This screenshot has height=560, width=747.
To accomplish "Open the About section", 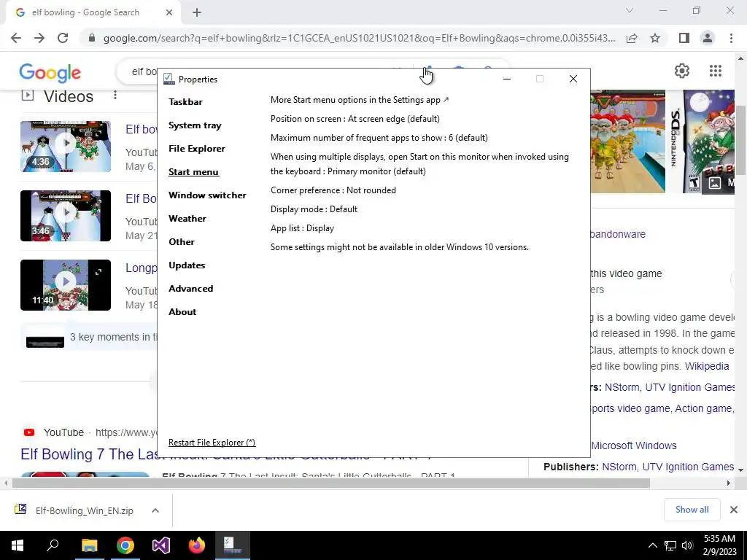I will 182,312.
